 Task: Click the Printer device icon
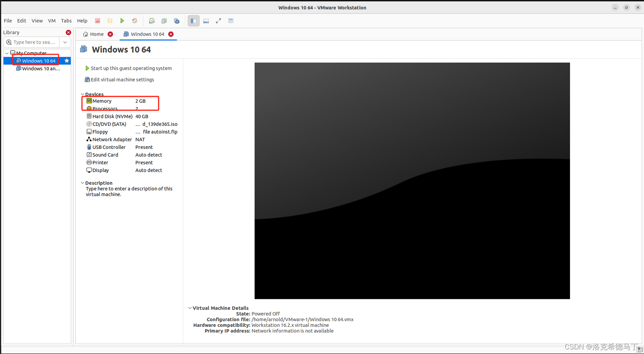tap(89, 162)
